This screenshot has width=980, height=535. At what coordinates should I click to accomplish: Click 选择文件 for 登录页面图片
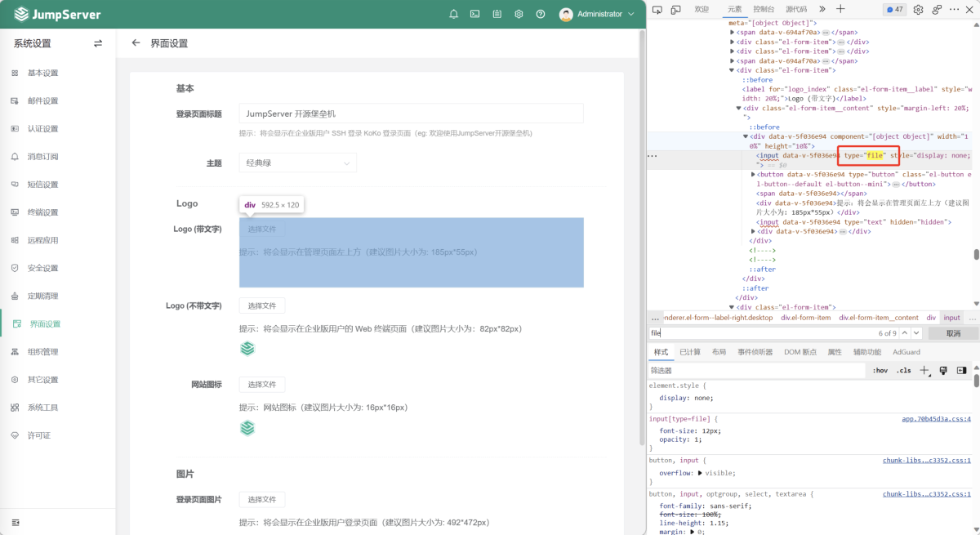pos(262,499)
